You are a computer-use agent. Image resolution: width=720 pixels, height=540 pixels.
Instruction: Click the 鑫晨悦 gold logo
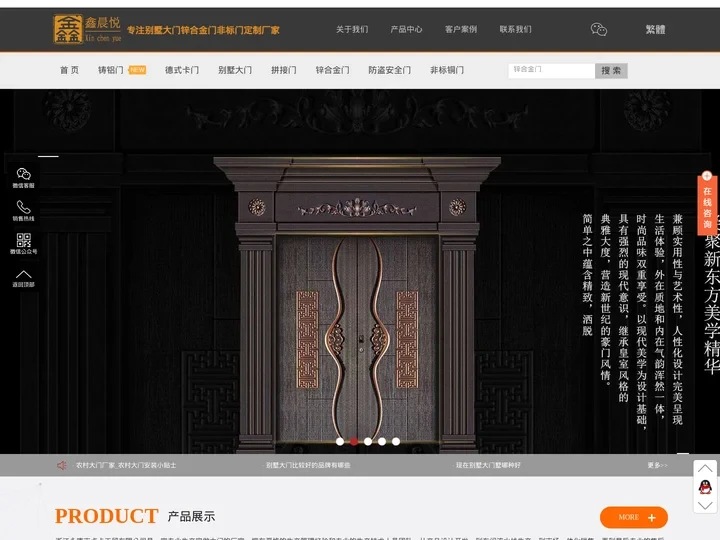(x=87, y=29)
